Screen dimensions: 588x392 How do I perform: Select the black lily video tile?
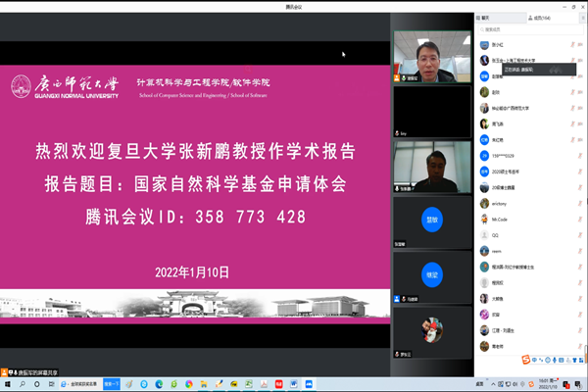point(432,112)
